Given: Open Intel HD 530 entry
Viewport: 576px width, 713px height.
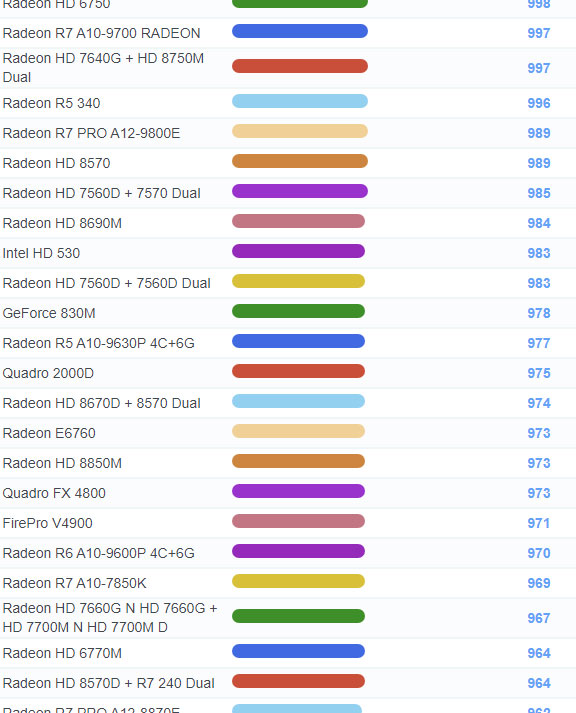Looking at the screenshot, I should point(41,253).
